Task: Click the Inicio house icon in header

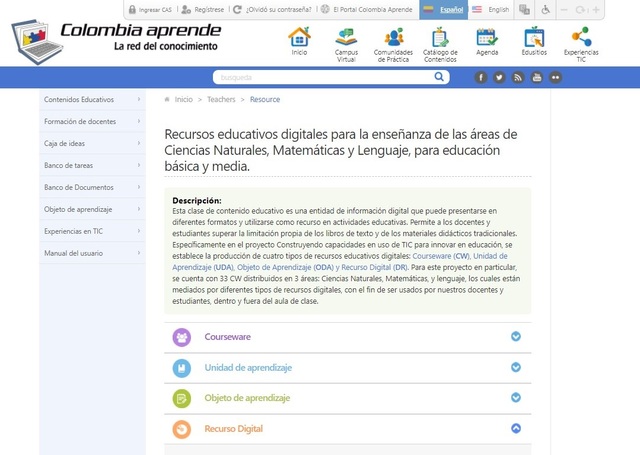Action: 299,36
